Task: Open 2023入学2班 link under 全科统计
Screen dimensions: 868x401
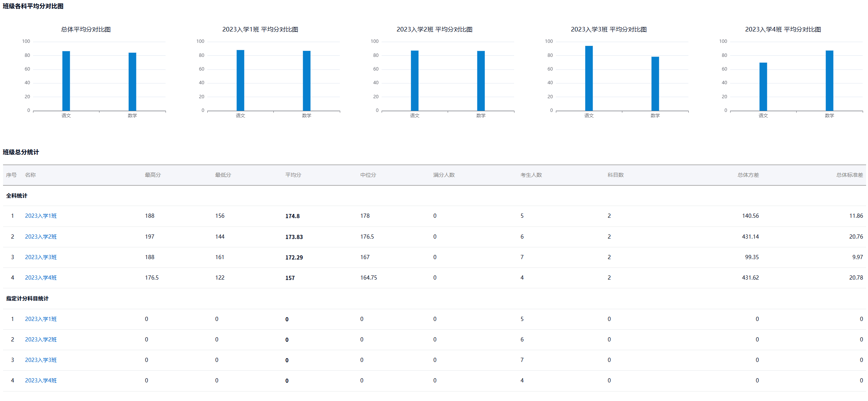Action: click(x=41, y=237)
